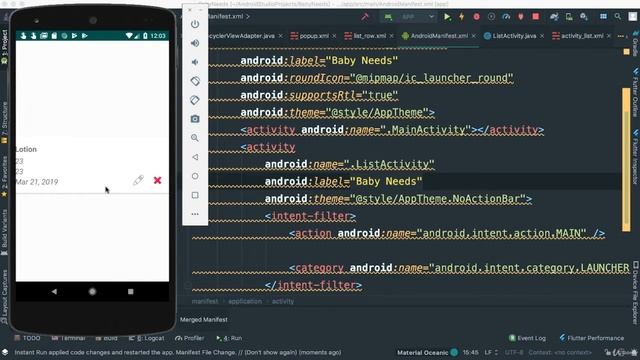Image resolution: width=640 pixels, height=360 pixels.
Task: Click 'manifest' in the breadcrumb bar
Action: [205, 301]
